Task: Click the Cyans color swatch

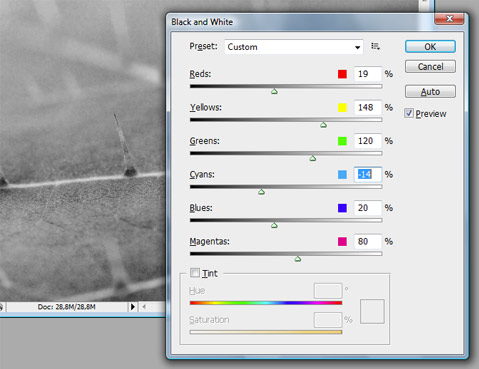Action: point(342,175)
